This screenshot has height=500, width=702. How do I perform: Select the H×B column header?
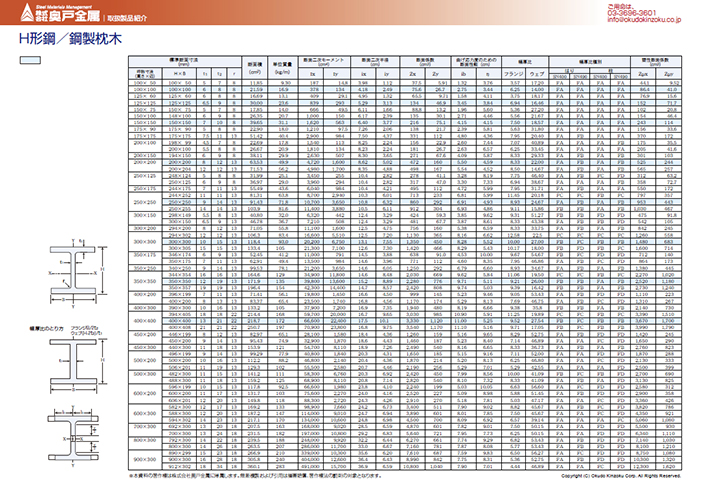tap(180, 74)
